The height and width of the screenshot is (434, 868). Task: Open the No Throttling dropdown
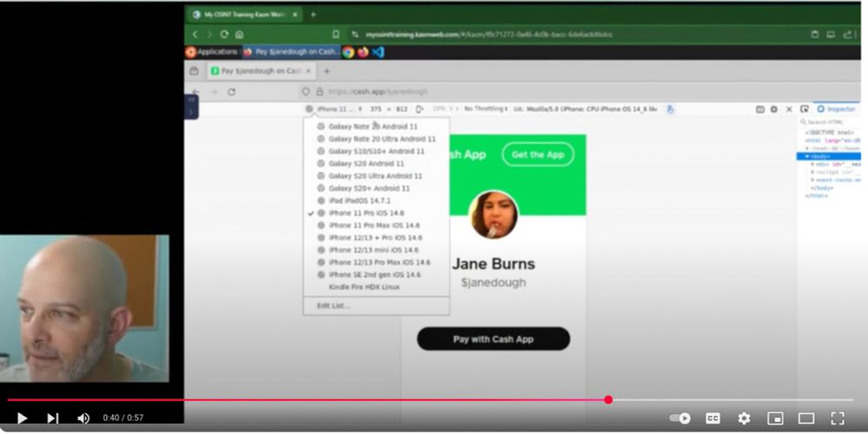click(x=485, y=109)
